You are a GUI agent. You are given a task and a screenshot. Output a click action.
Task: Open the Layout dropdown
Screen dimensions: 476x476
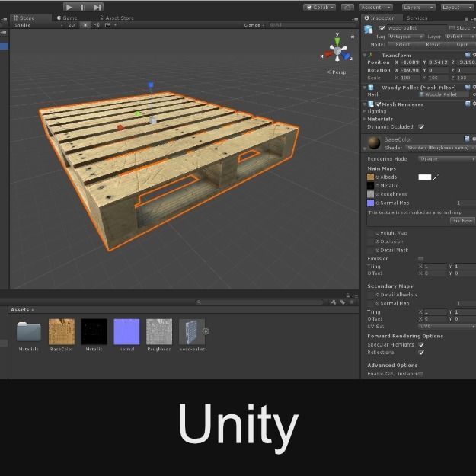click(457, 8)
